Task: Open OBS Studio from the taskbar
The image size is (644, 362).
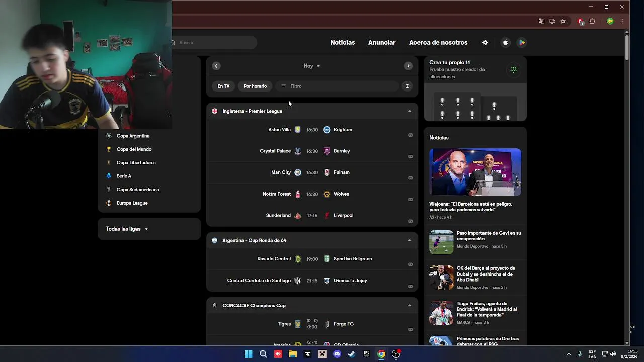Action: click(396, 354)
